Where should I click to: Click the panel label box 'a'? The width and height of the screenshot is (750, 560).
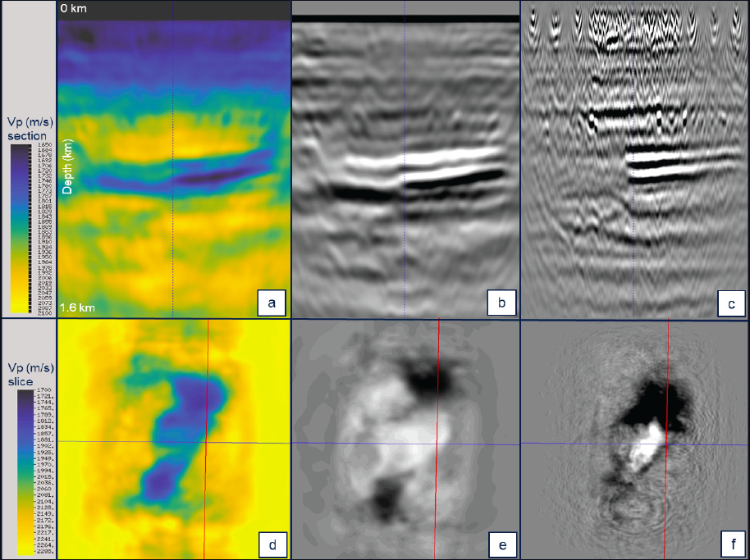click(x=272, y=303)
